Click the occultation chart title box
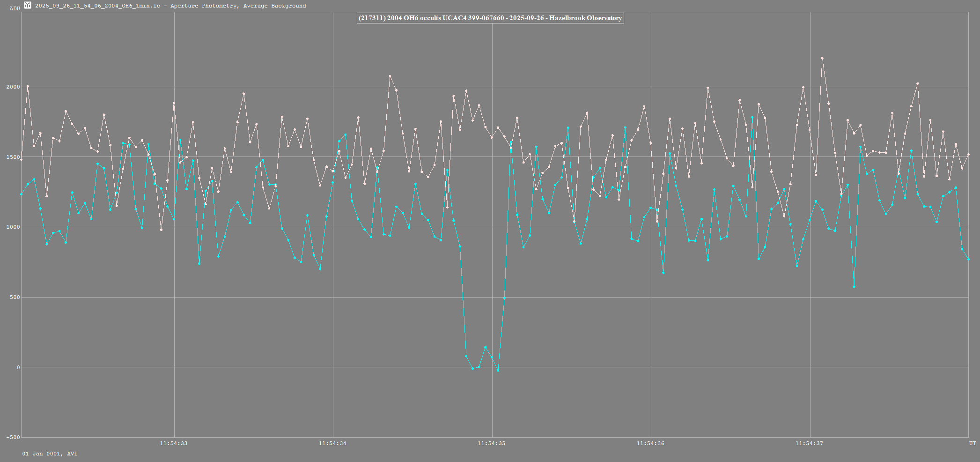980x462 pixels. point(490,18)
